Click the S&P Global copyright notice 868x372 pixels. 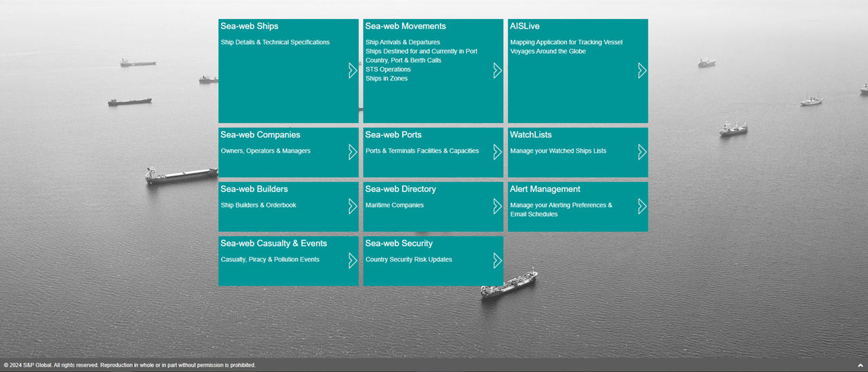click(x=130, y=365)
